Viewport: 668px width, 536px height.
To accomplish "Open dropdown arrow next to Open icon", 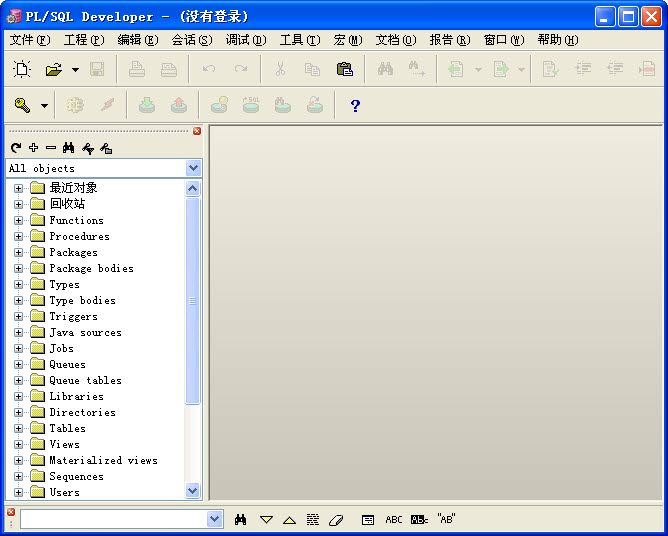I will coord(75,70).
